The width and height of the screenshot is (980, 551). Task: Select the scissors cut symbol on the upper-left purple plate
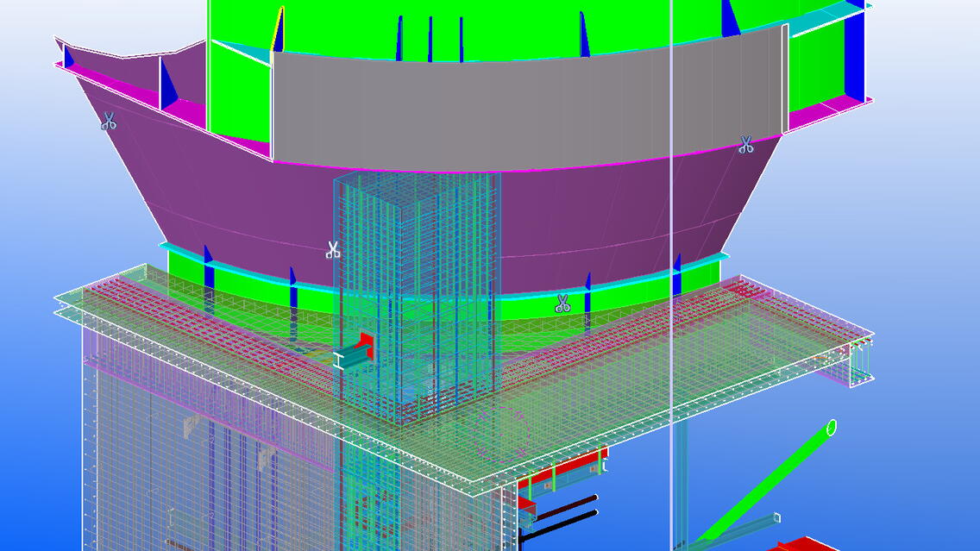pos(109,122)
